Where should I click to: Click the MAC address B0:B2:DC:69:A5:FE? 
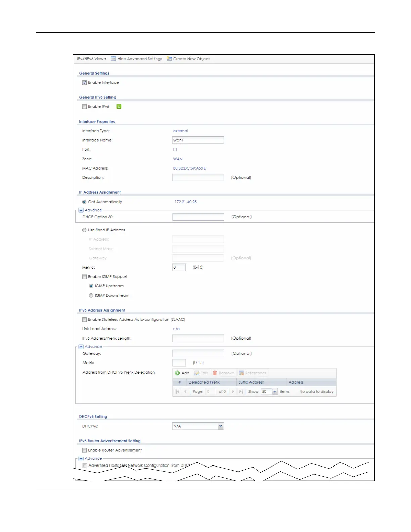[x=190, y=168]
